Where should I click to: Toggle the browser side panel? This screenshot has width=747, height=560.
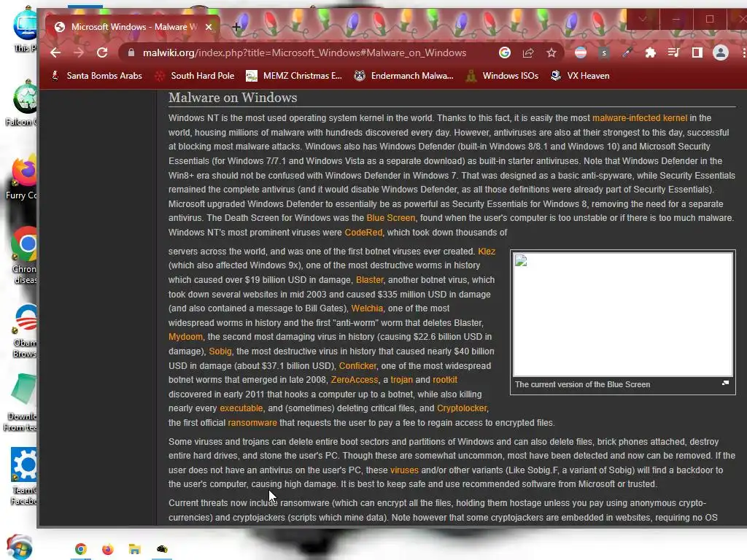pyautogui.click(x=697, y=52)
